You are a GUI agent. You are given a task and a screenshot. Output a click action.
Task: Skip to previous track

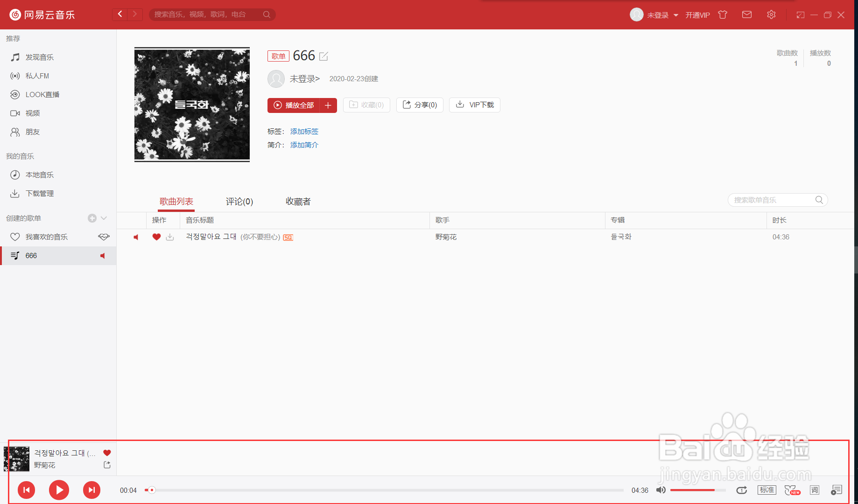[x=27, y=490]
